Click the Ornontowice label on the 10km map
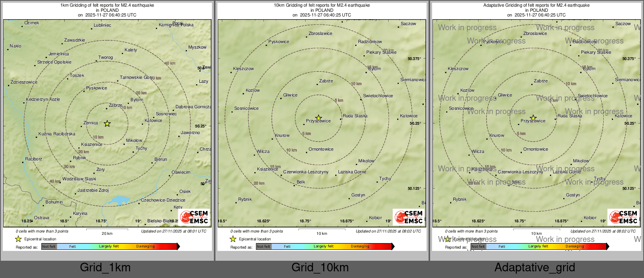This screenshot has width=644, height=278. click(x=321, y=149)
